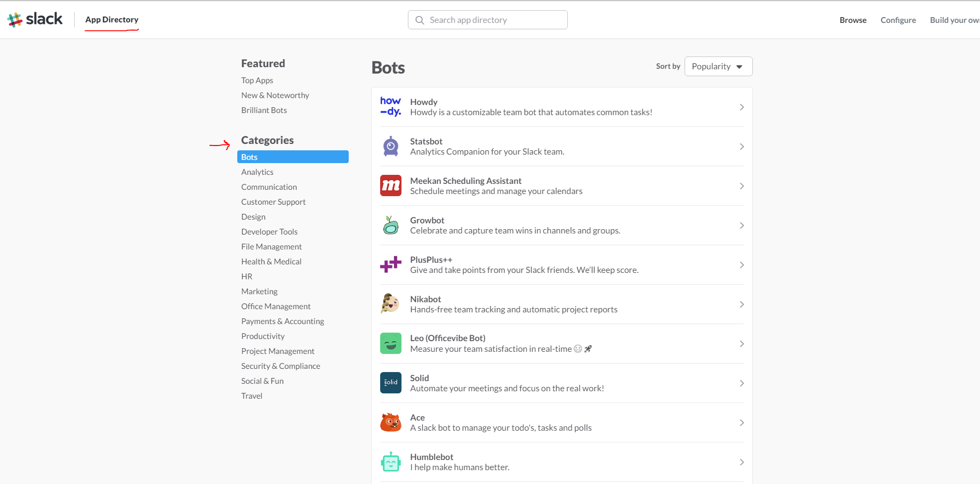Expand the Nikabot row chevron
Viewport: 980px width, 484px height.
click(x=742, y=304)
